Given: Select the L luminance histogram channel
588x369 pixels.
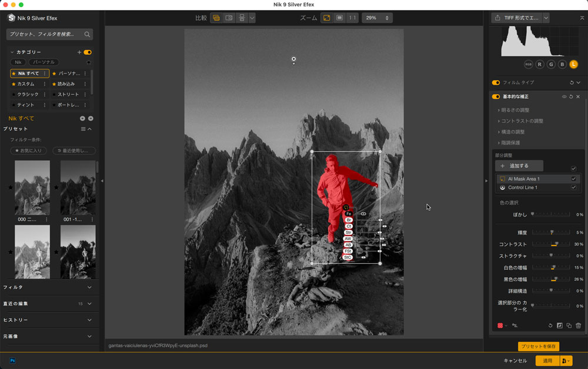Looking at the screenshot, I should 573,64.
